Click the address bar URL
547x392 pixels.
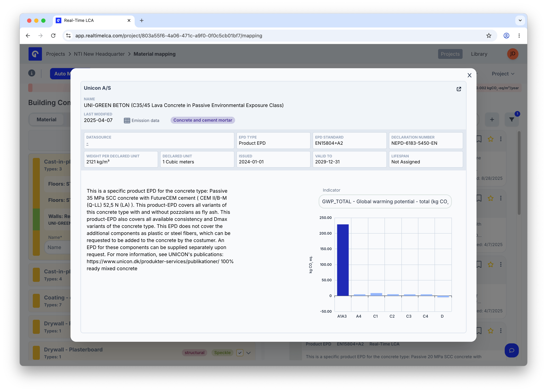[169, 36]
